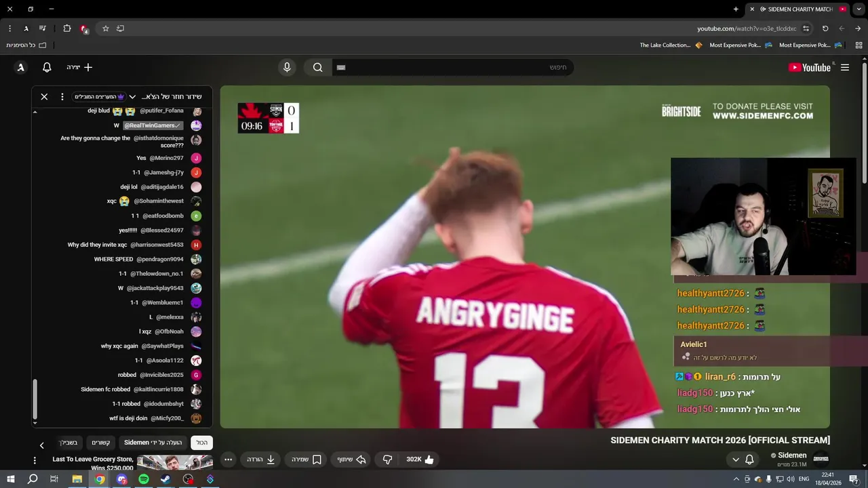
Task: Click @pendragon9094 'WHERE SPEED' message
Action: (148, 259)
